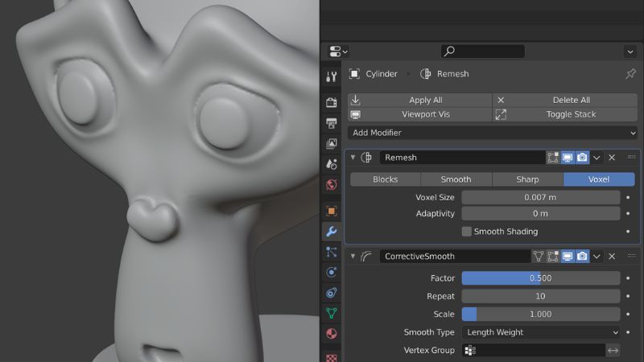Click the Remesh modifier name field
644x362 pixels.
pyautogui.click(x=462, y=158)
